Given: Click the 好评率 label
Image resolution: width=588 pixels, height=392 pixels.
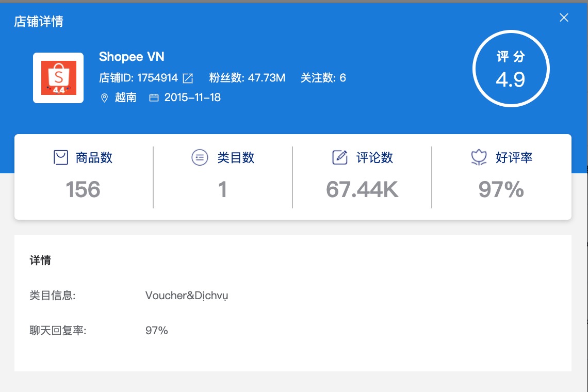Looking at the screenshot, I should click(514, 157).
